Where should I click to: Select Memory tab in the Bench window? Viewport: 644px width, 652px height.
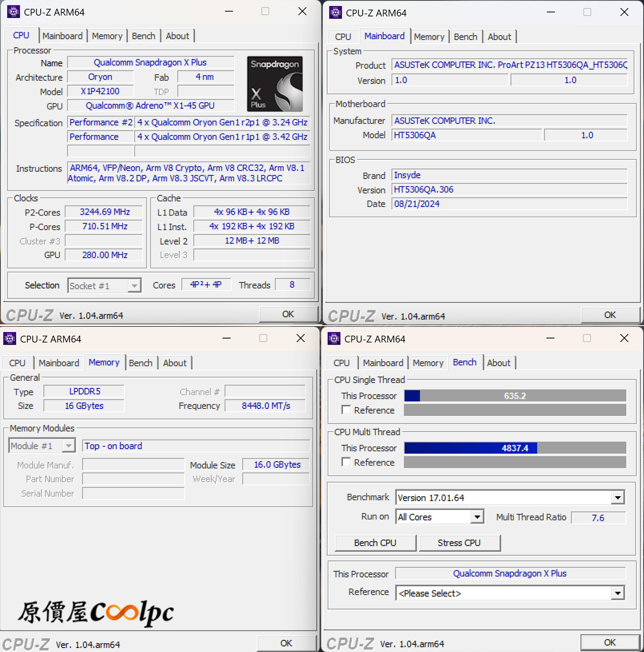point(428,363)
